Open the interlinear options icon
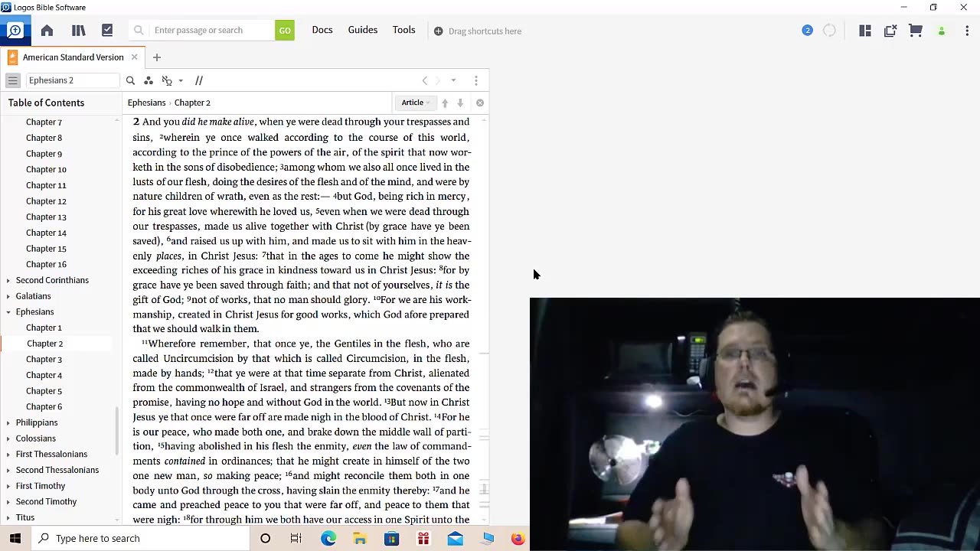Viewport: 980px width, 551px height. point(167,80)
